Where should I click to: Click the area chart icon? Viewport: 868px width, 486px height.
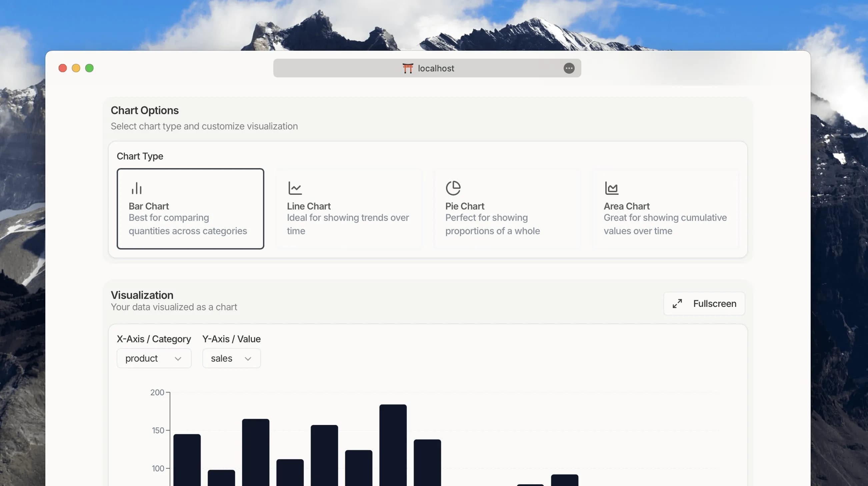(x=612, y=188)
